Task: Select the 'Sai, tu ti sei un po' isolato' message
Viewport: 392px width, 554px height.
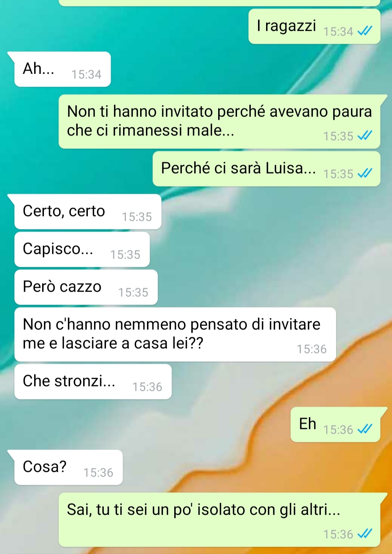Action: (219, 519)
